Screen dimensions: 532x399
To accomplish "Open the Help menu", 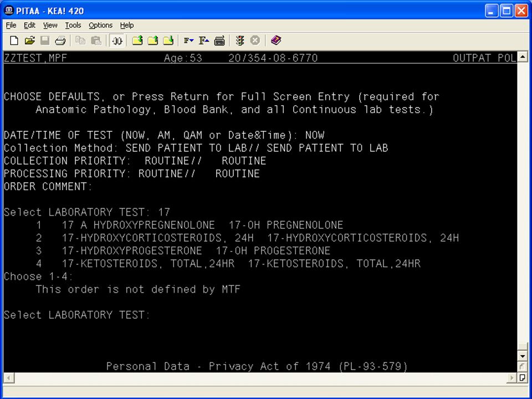I will pyautogui.click(x=127, y=25).
